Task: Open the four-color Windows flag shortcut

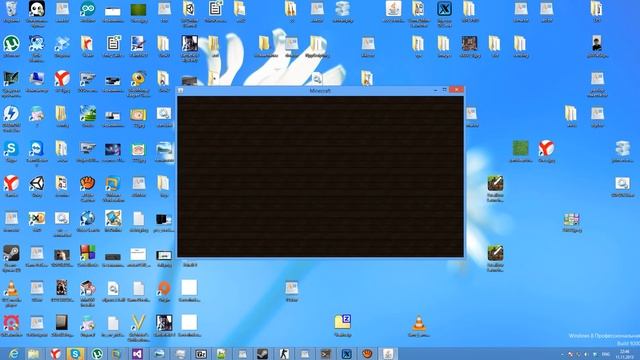Action: (87, 253)
